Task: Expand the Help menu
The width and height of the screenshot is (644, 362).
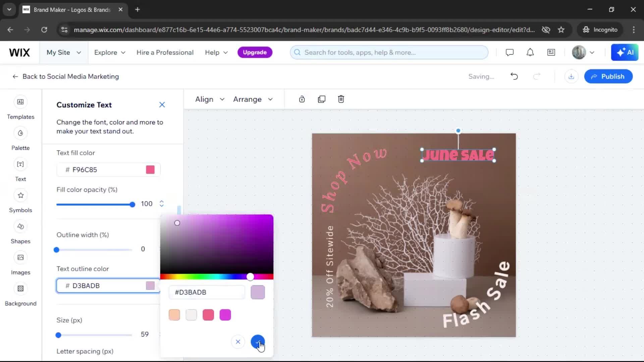Action: tap(216, 53)
